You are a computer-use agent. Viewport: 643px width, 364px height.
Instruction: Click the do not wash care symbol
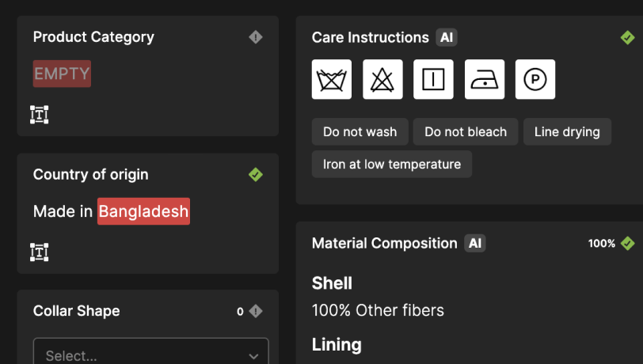coord(332,80)
